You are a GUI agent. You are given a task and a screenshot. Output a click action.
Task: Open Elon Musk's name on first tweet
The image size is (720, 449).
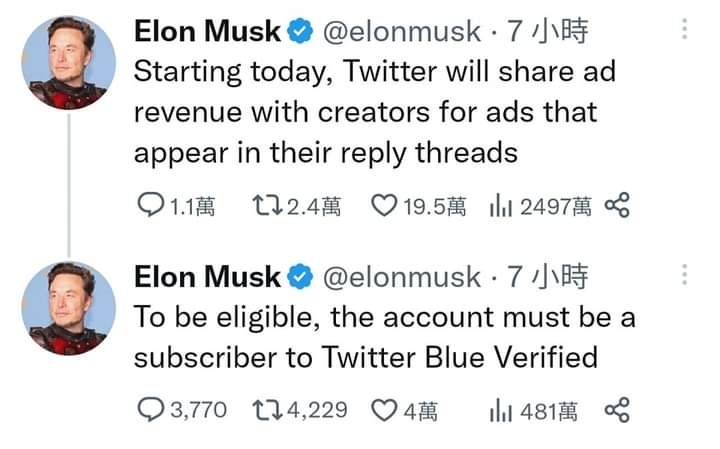[207, 32]
